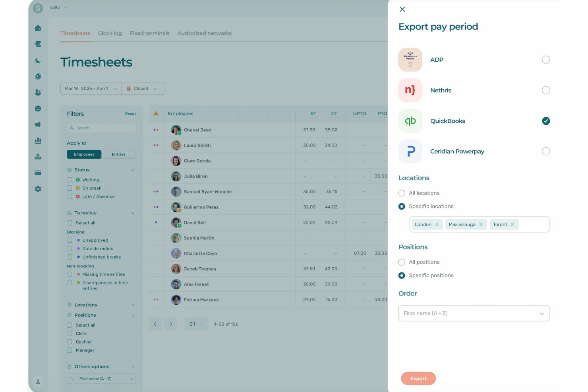The image size is (588, 392).
Task: Expand the Locations filter section
Action: (133, 305)
